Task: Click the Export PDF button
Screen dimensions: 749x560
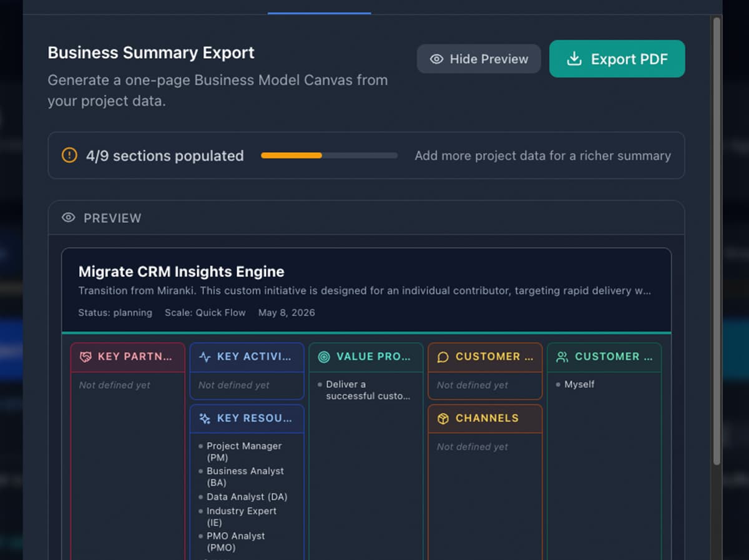Action: point(617,59)
